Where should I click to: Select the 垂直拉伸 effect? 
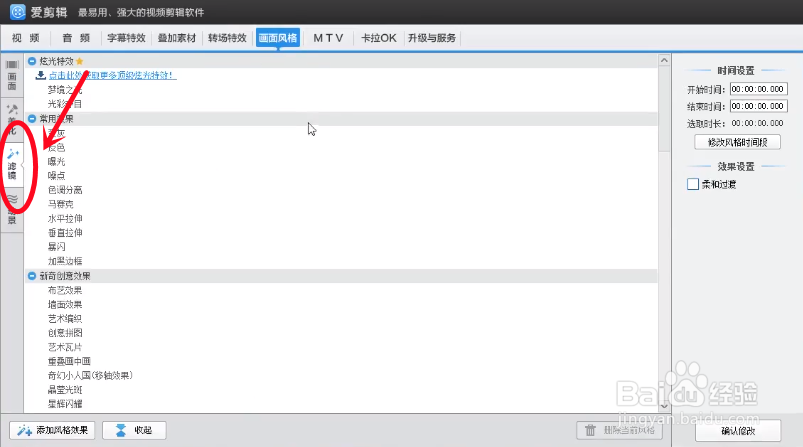(65, 233)
